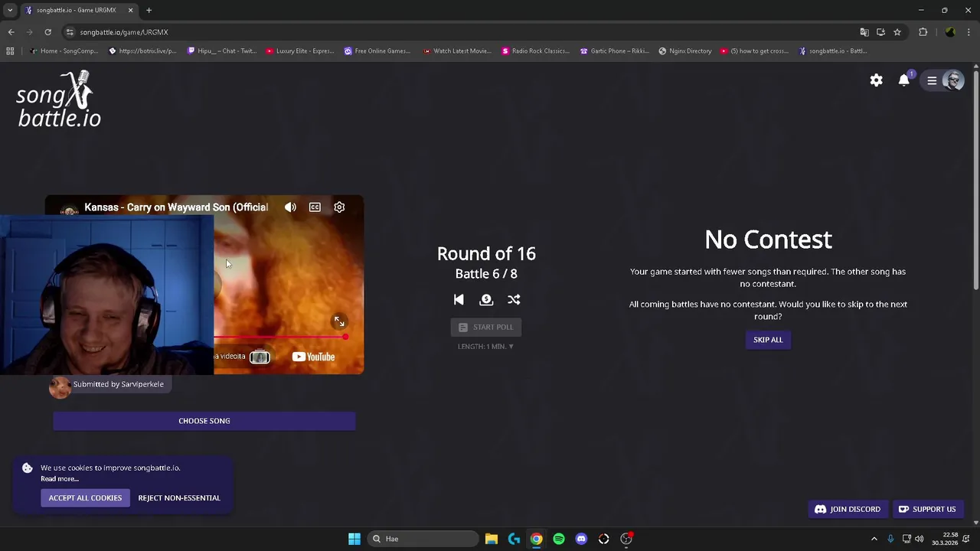Image resolution: width=980 pixels, height=551 pixels.
Task: Open songbattle.io Battle bookmark
Action: click(832, 51)
